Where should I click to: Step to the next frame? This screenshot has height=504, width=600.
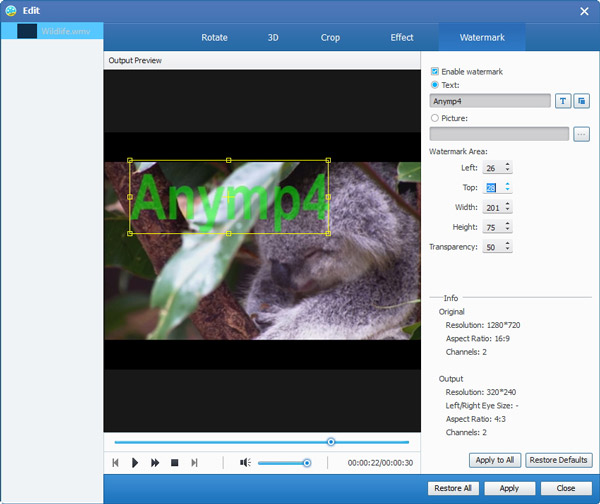194,463
